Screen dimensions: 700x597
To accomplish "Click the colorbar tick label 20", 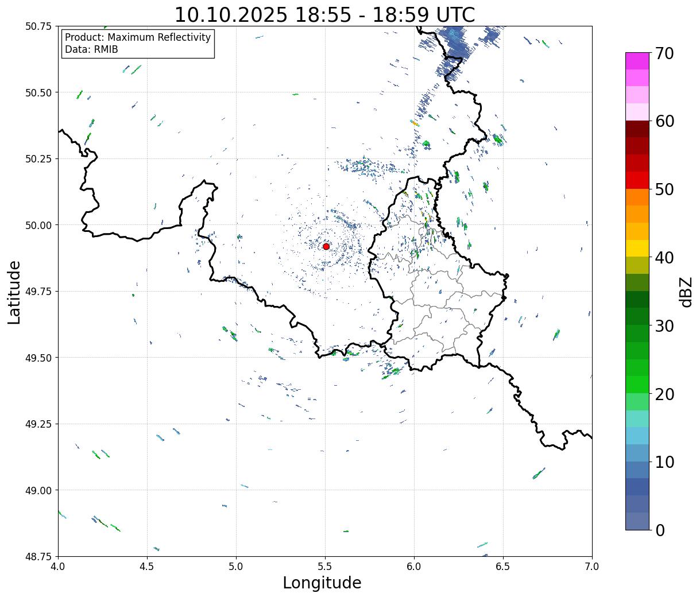I will pyautogui.click(x=664, y=394).
